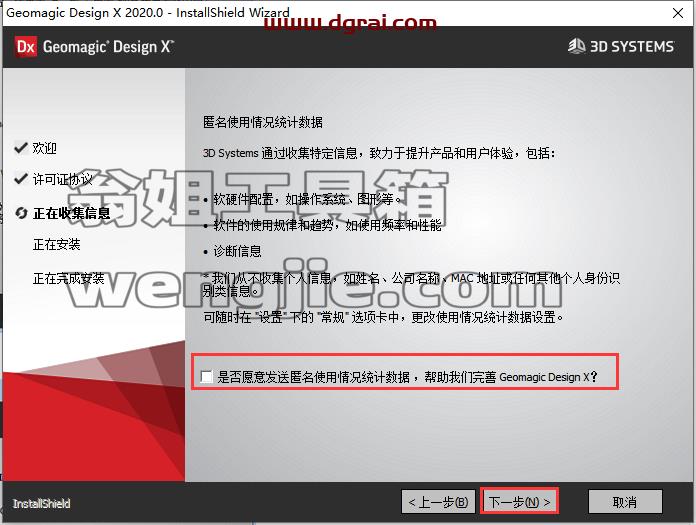This screenshot has height=525, width=696.
Task: Select the 欢迎 step label
Action: (44, 148)
